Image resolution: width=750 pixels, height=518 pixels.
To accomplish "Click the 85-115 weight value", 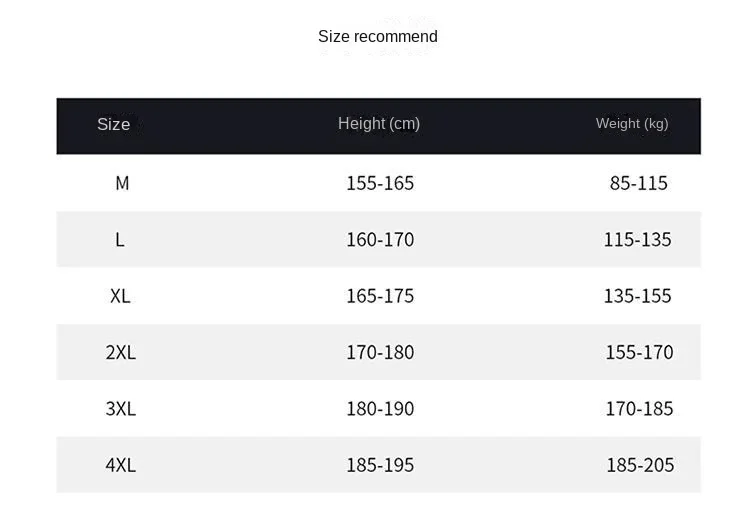I will (x=639, y=183).
